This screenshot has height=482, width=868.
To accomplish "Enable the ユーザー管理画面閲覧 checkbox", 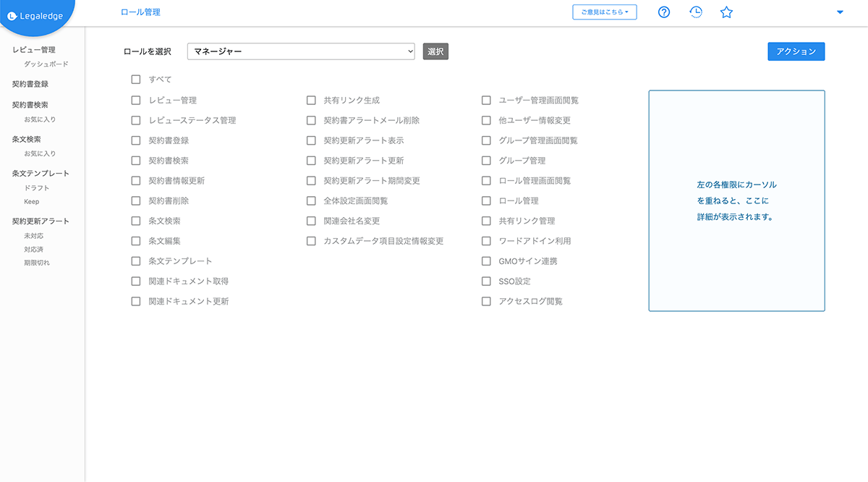I will [486, 101].
